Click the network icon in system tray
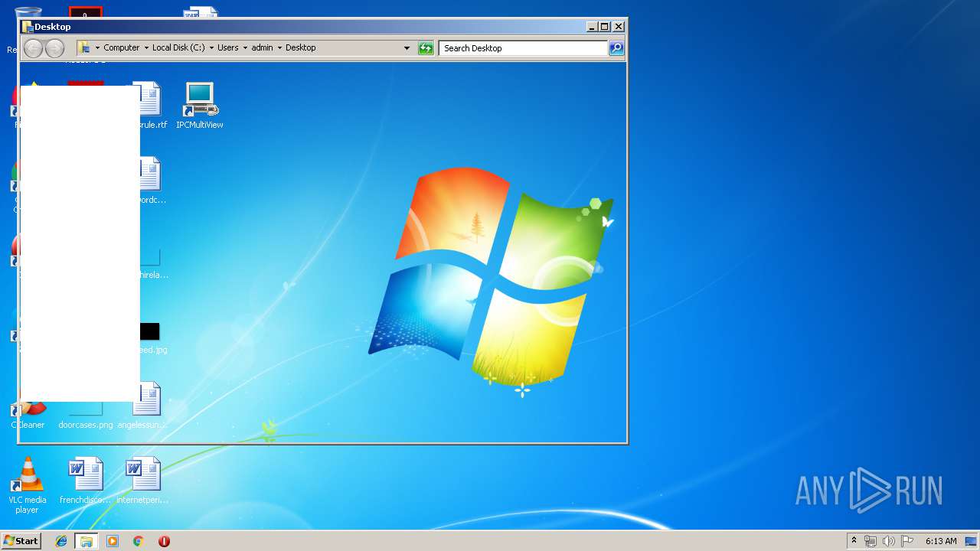The image size is (980, 551). [871, 541]
